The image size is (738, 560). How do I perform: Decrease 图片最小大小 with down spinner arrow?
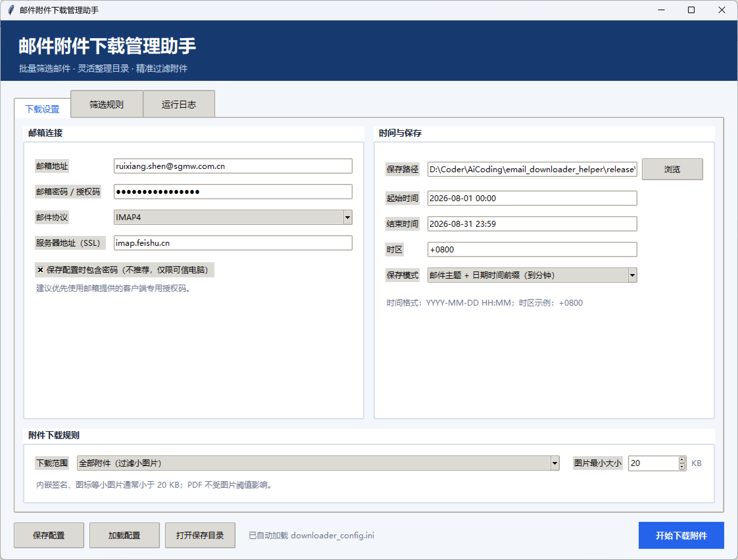[682, 467]
